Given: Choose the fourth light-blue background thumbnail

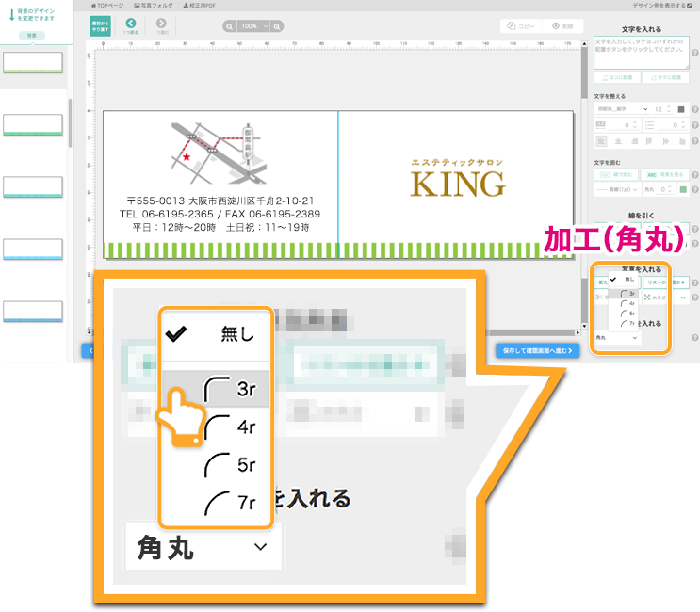Looking at the screenshot, I should (x=33, y=250).
